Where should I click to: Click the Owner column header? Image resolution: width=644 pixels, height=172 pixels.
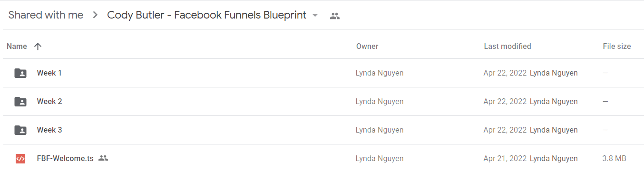(x=367, y=46)
